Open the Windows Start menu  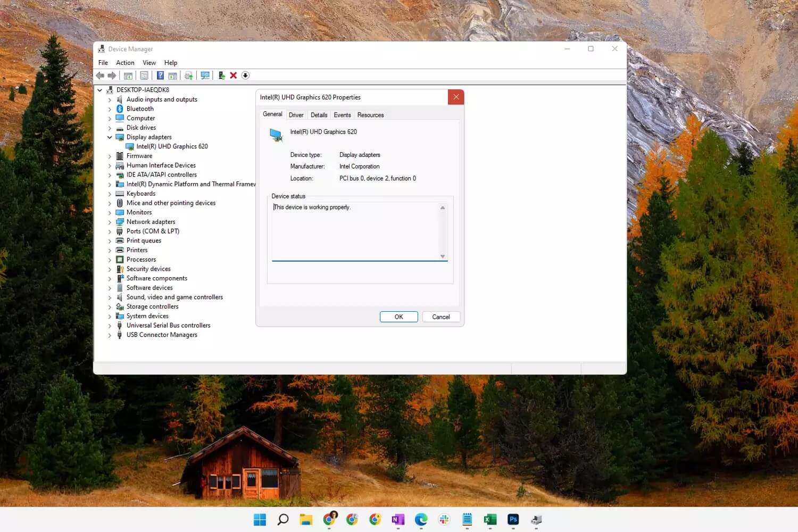click(x=260, y=520)
